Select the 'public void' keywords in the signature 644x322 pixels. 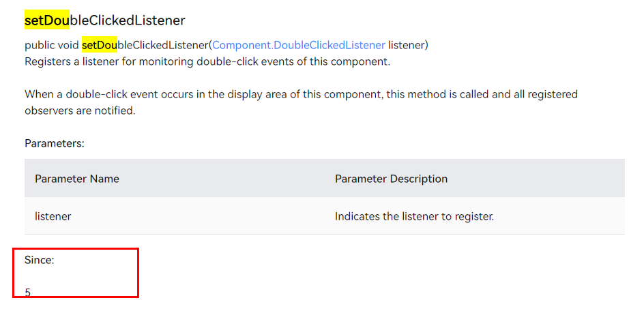(x=52, y=45)
